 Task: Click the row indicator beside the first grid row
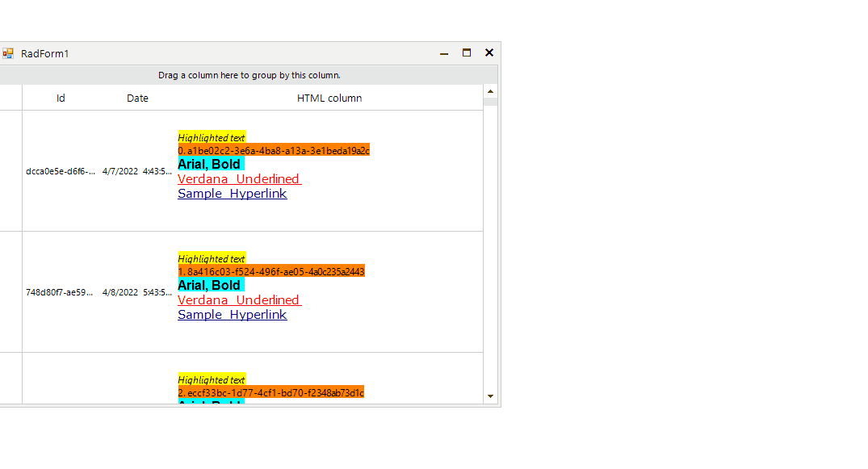pos(10,171)
